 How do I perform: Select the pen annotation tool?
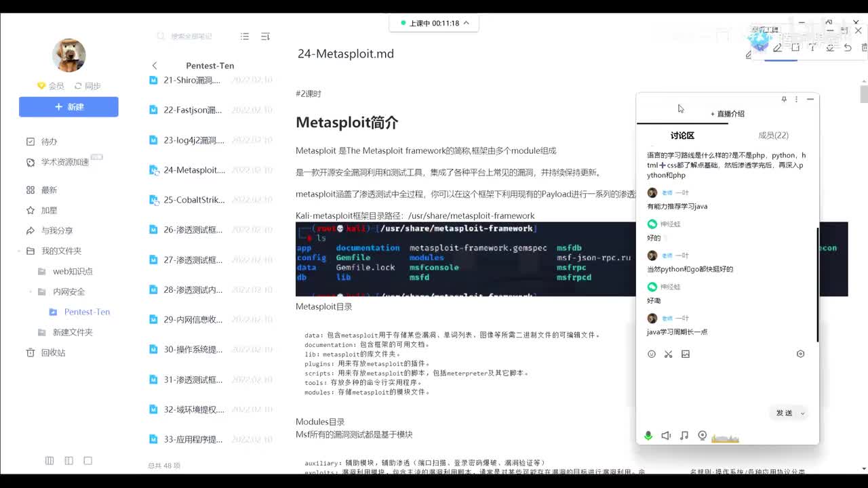[x=778, y=47]
